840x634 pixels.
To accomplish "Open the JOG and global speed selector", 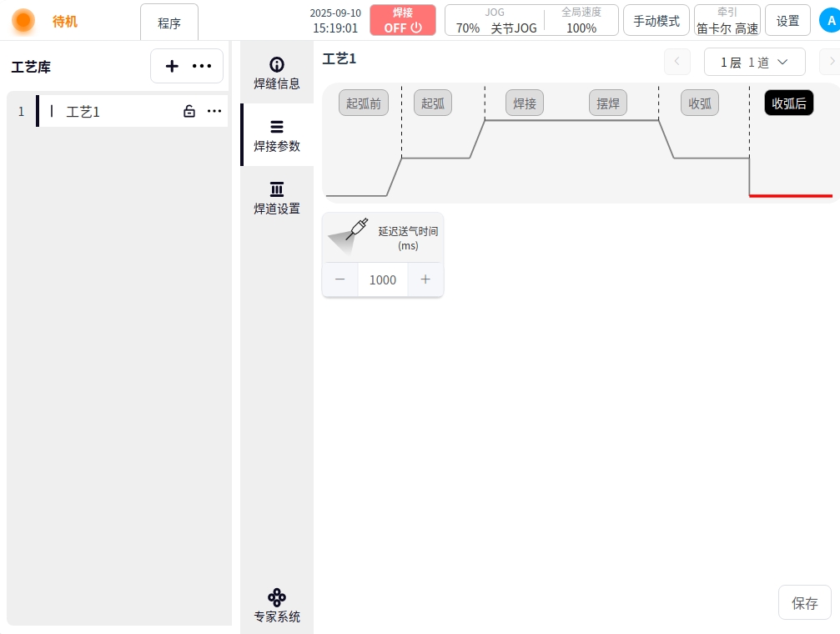I will pos(531,20).
